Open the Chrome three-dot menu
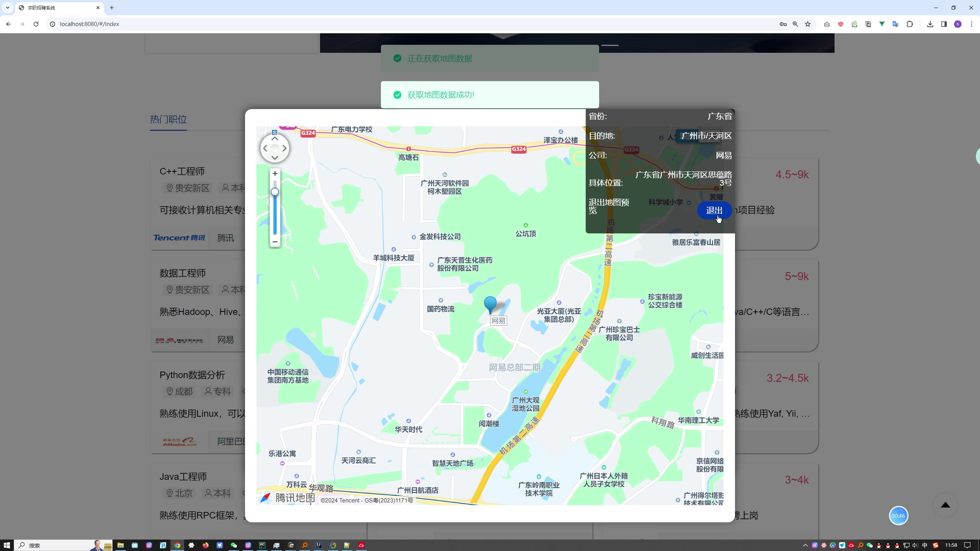Image resolution: width=980 pixels, height=551 pixels. pos(972,24)
